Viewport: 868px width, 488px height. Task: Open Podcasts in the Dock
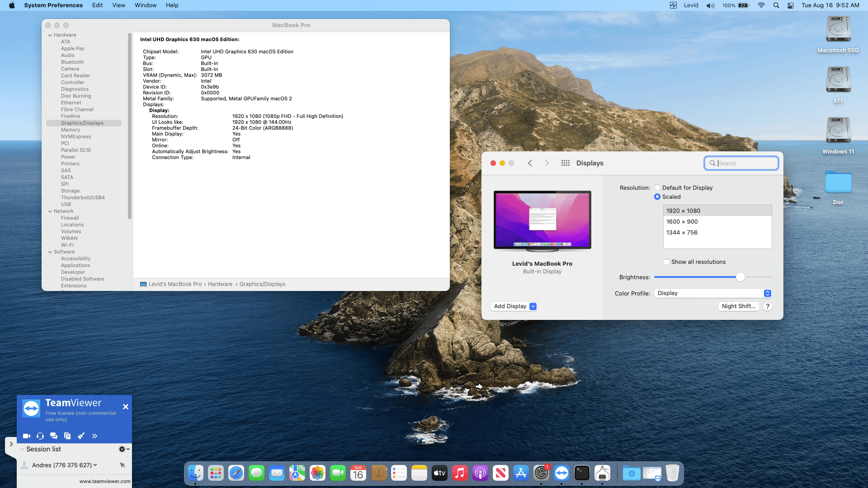click(480, 473)
